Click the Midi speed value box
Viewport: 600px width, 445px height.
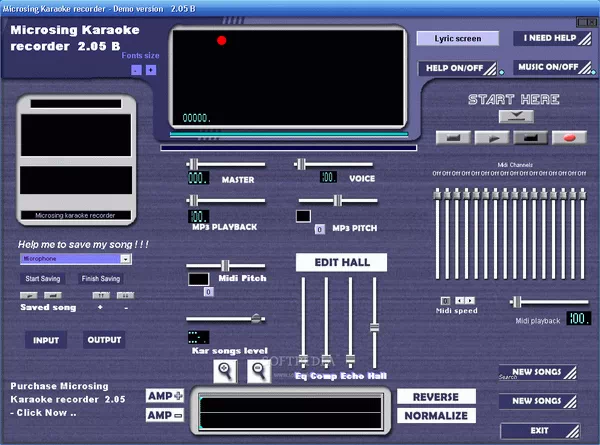445,301
